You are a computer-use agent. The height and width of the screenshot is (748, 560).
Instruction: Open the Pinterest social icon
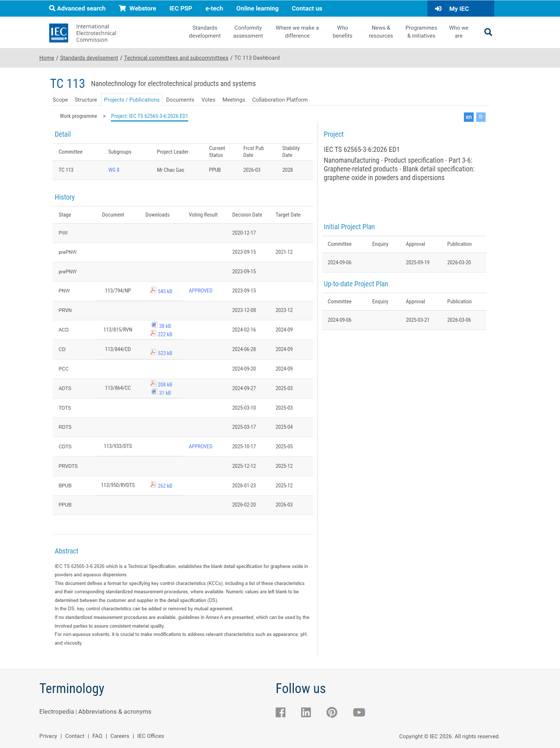pyautogui.click(x=332, y=712)
